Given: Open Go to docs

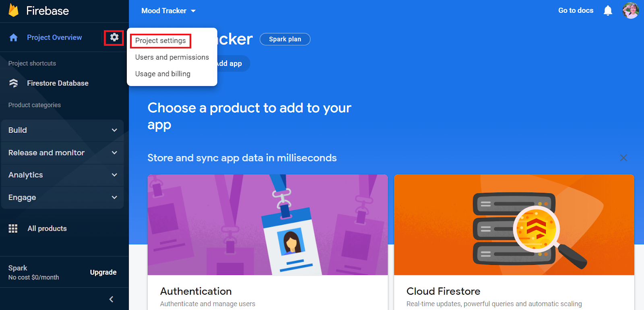Looking at the screenshot, I should tap(576, 10).
